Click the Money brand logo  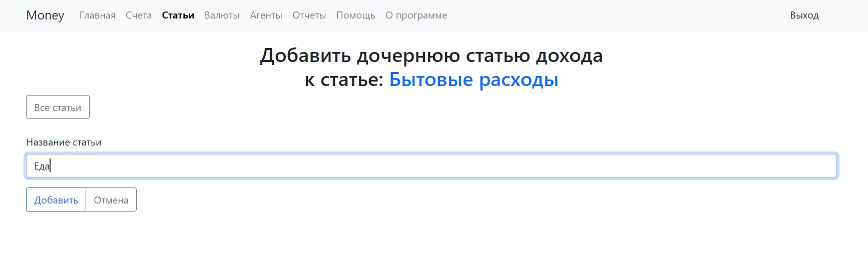point(45,15)
